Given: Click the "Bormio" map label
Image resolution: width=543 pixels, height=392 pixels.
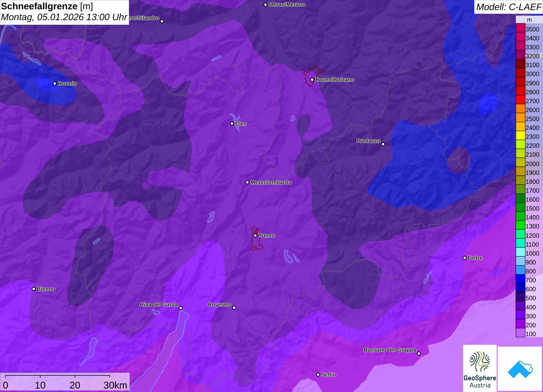Looking at the screenshot, I should [67, 83].
